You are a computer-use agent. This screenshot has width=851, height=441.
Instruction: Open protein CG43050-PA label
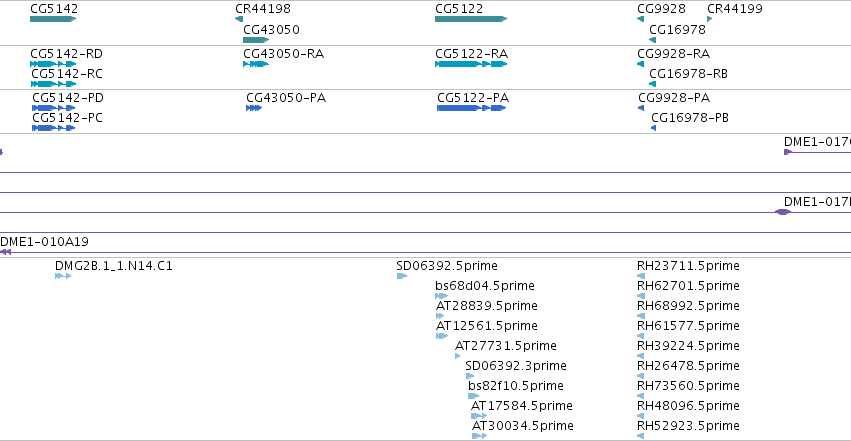click(286, 98)
